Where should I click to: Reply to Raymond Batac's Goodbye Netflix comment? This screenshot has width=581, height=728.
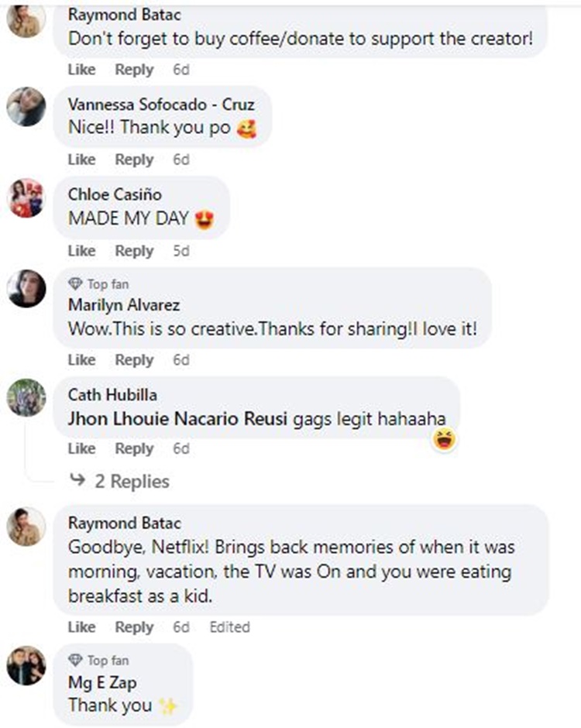[x=134, y=627]
